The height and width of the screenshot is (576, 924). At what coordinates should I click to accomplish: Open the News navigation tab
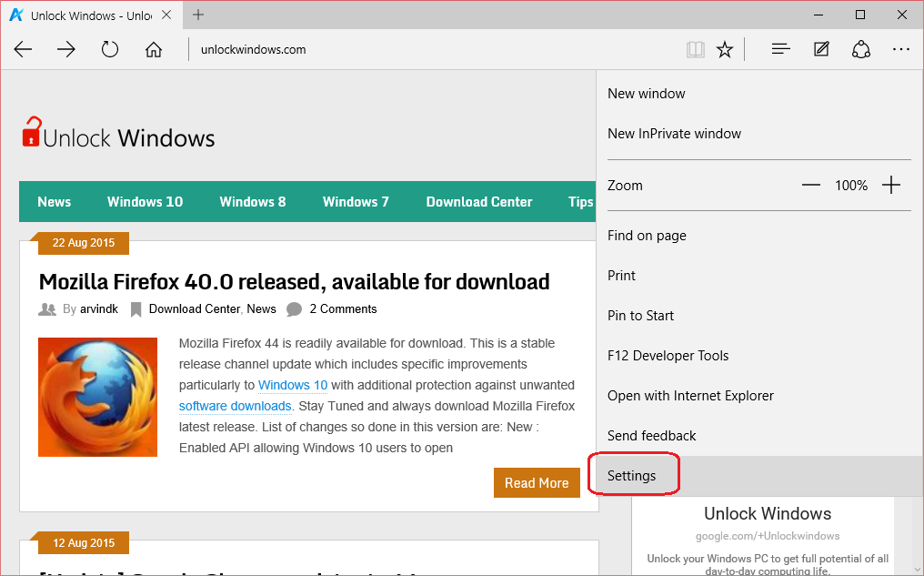pos(55,202)
